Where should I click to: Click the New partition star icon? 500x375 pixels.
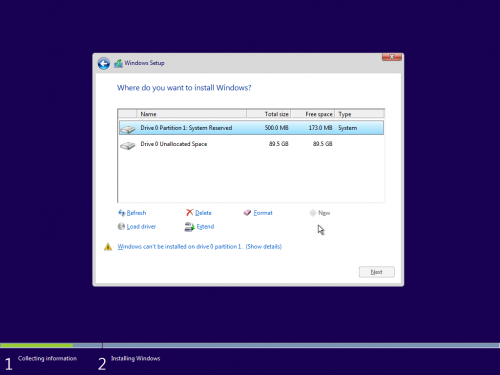[313, 213]
